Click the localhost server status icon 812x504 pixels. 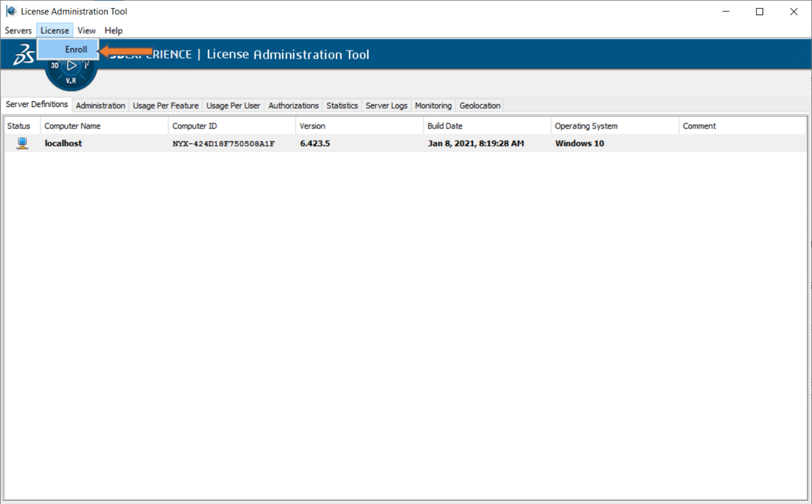pos(22,143)
